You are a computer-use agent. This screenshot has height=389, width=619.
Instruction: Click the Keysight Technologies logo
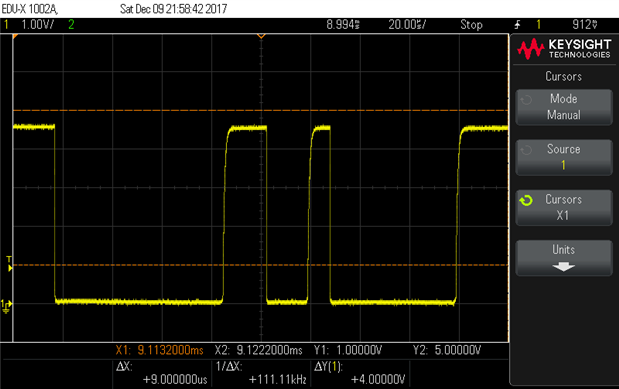click(x=564, y=49)
